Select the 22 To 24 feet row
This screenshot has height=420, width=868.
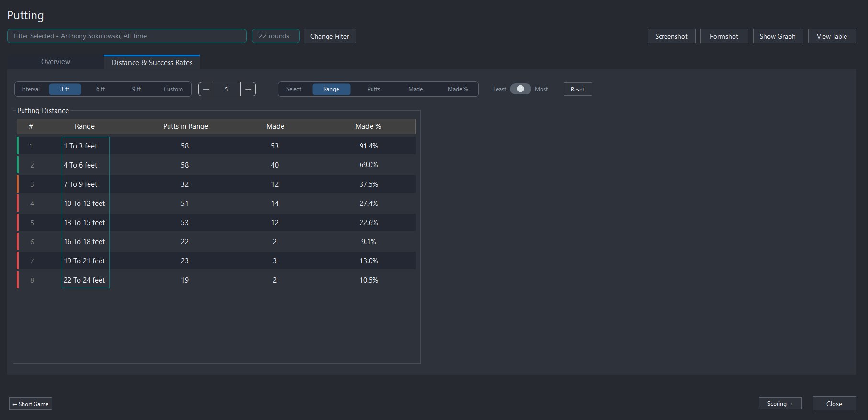[x=216, y=280]
